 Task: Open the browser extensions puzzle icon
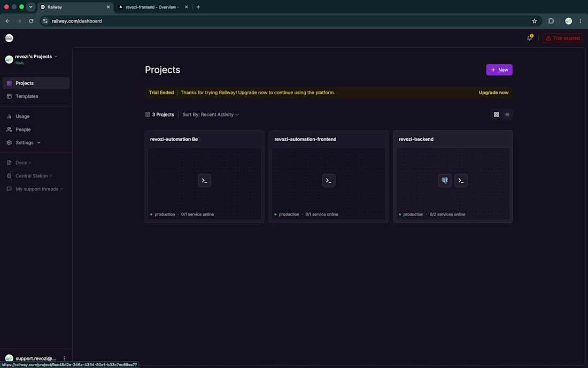coord(551,21)
